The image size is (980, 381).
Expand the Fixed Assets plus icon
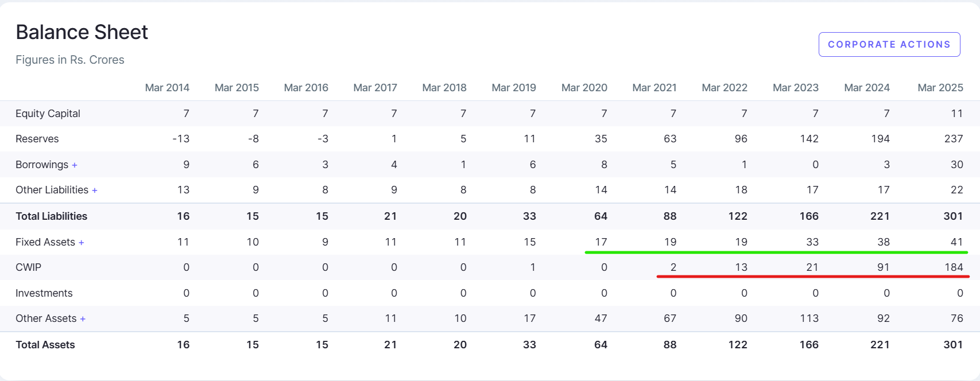(82, 243)
